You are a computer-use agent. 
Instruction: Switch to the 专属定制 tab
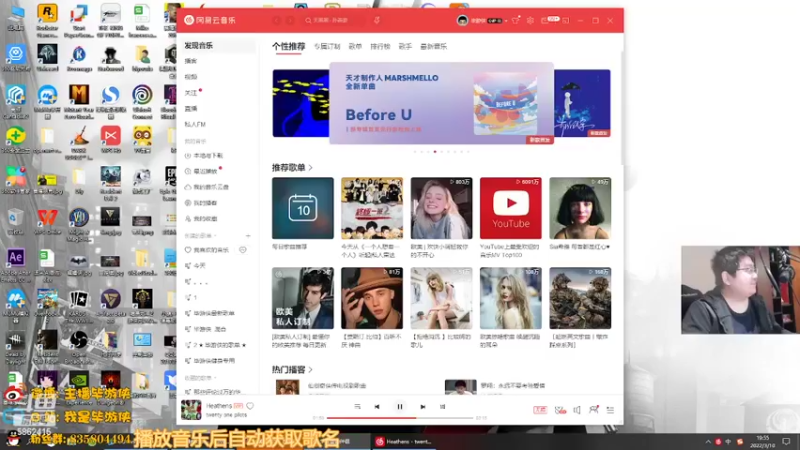(x=327, y=46)
